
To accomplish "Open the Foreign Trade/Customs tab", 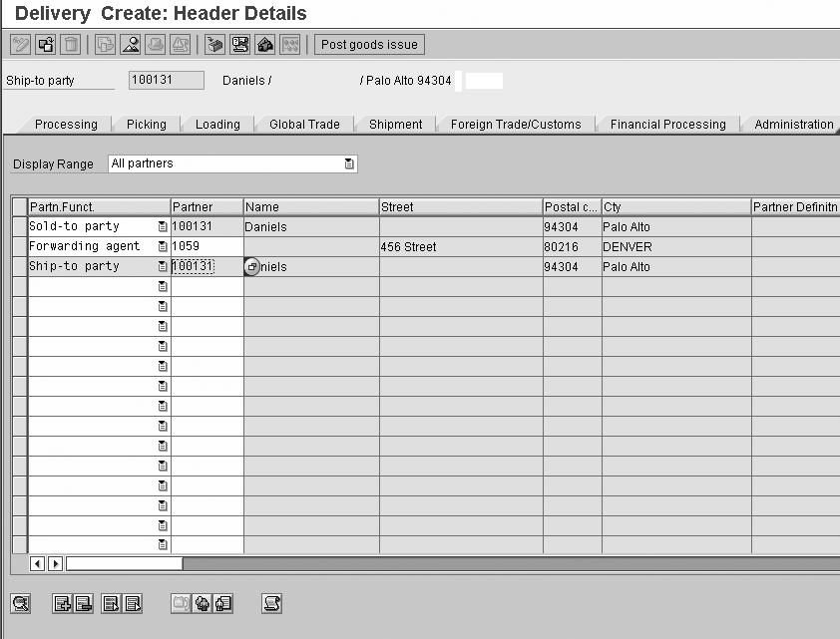I will (x=516, y=125).
